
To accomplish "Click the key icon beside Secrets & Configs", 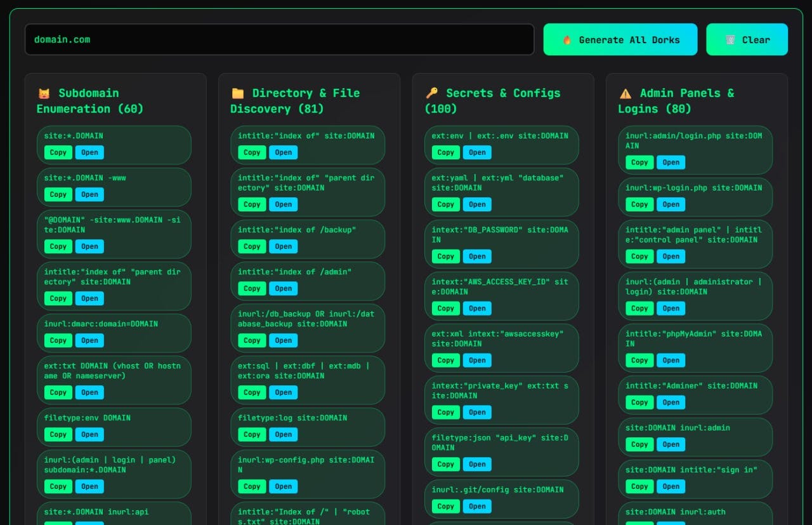I will [431, 93].
